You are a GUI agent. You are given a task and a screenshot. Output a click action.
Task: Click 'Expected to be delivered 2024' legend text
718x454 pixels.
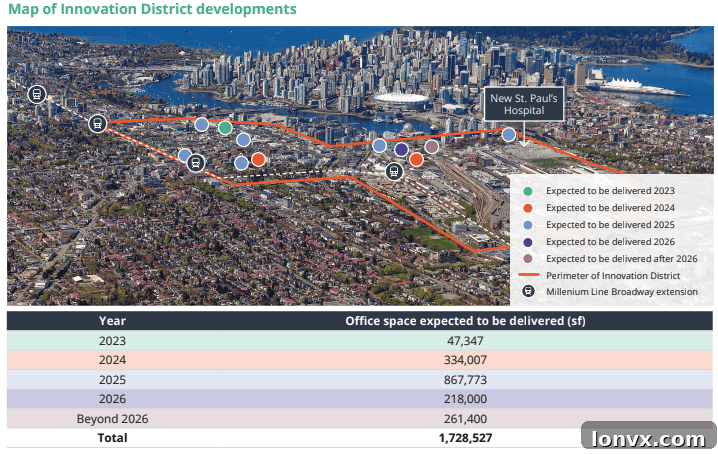(x=610, y=208)
